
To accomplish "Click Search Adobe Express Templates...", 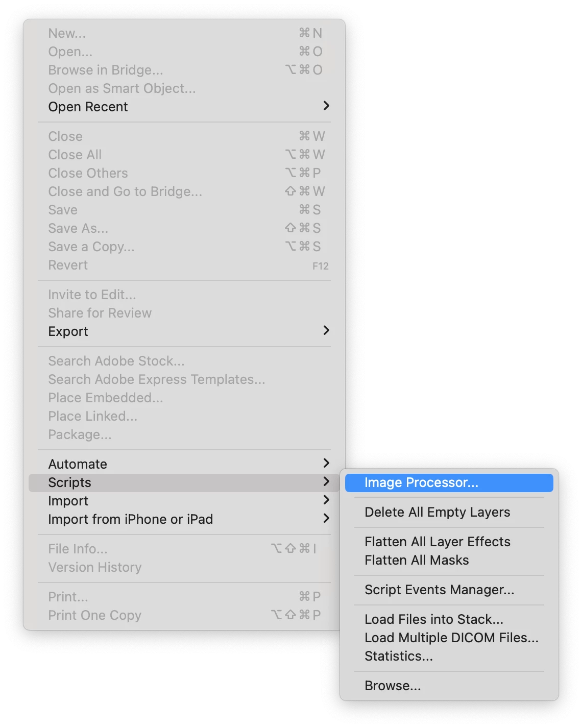I will click(x=184, y=379).
